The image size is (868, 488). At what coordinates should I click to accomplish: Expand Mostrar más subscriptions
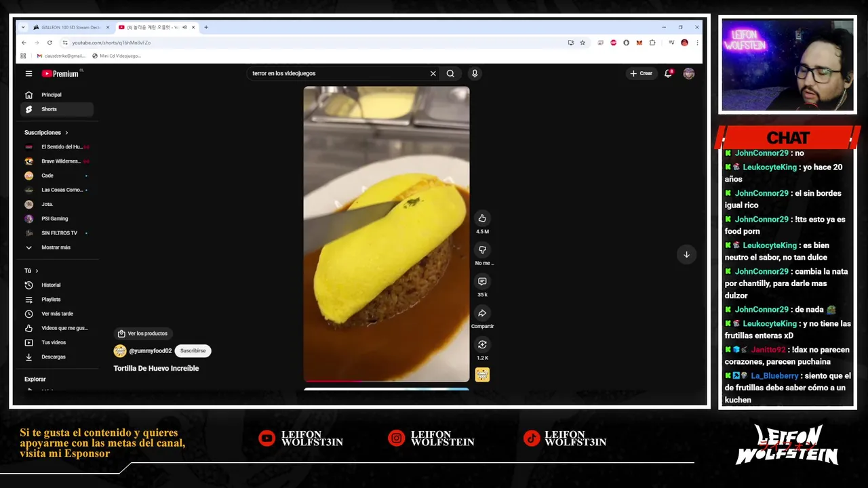(58, 247)
